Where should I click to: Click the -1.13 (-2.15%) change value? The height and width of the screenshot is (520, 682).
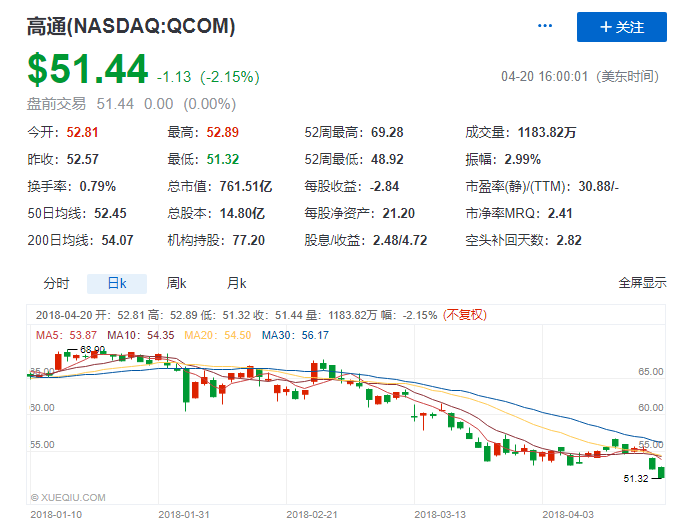click(x=208, y=77)
